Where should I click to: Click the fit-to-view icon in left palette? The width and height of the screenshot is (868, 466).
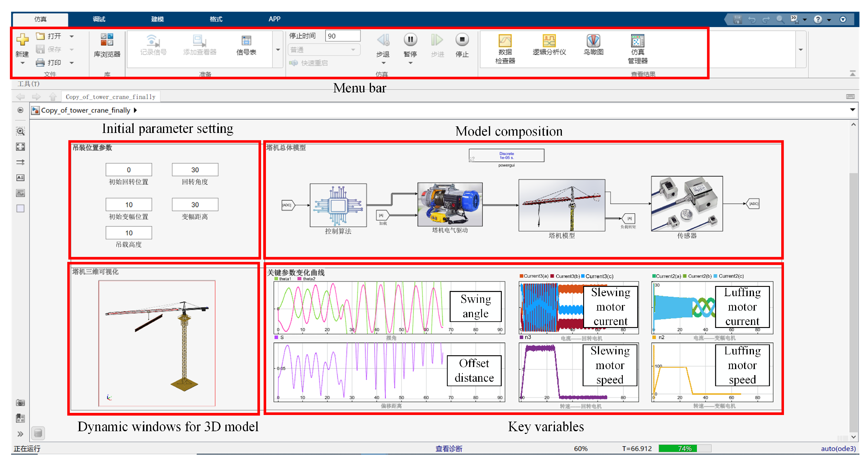click(x=20, y=146)
